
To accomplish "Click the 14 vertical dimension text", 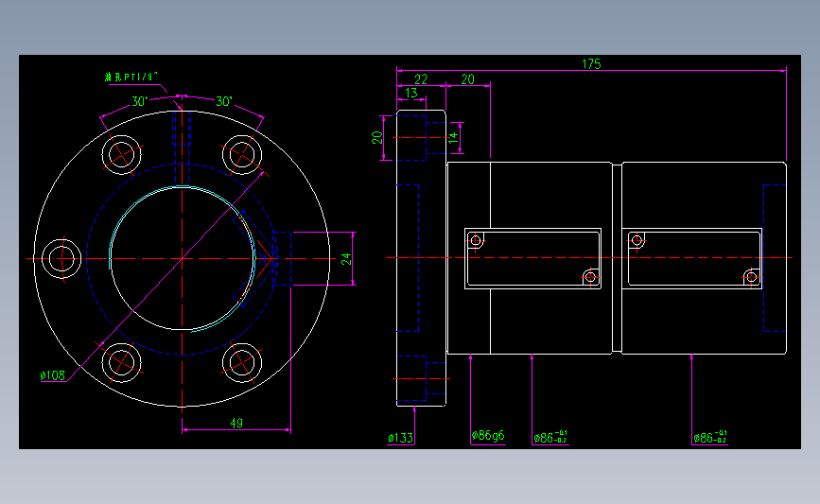I will click(x=453, y=137).
